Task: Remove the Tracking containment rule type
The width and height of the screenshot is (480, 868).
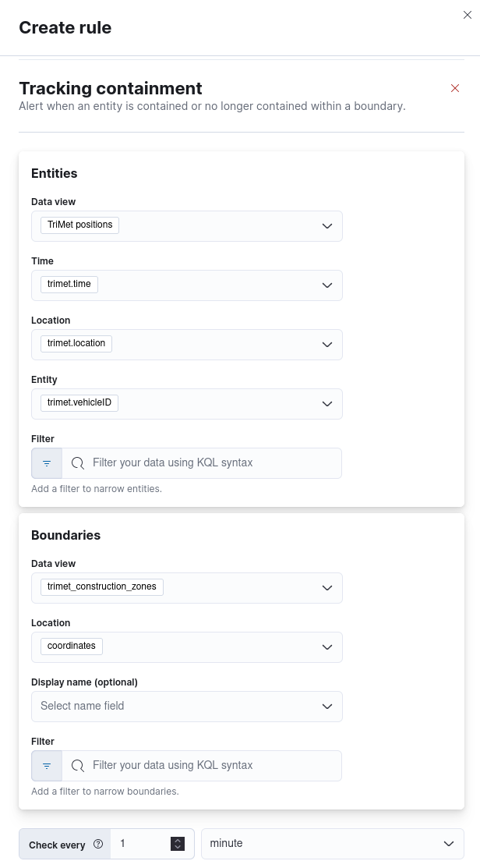Action: tap(455, 88)
